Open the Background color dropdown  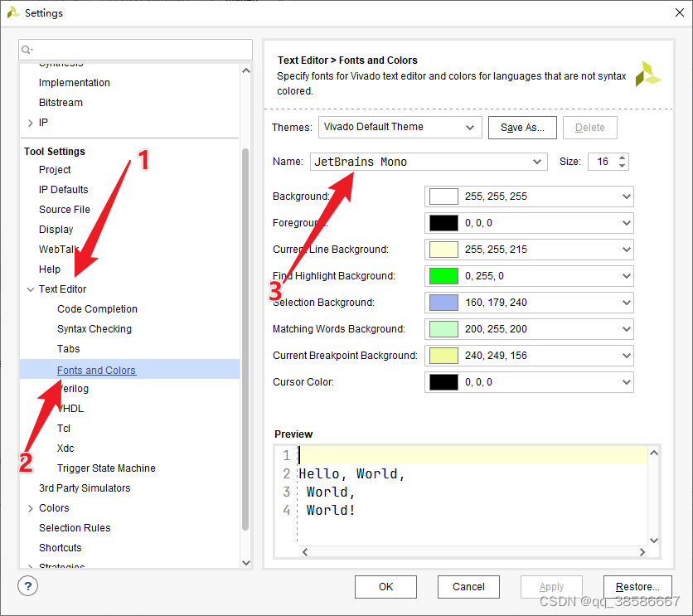[626, 196]
